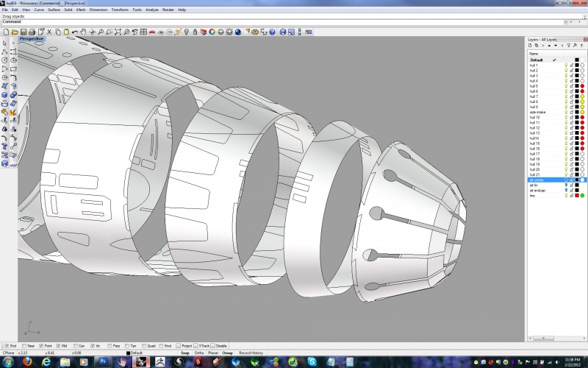Toggle the End osnap checkbox
Screen dimensions: 588x368
(x=7, y=346)
